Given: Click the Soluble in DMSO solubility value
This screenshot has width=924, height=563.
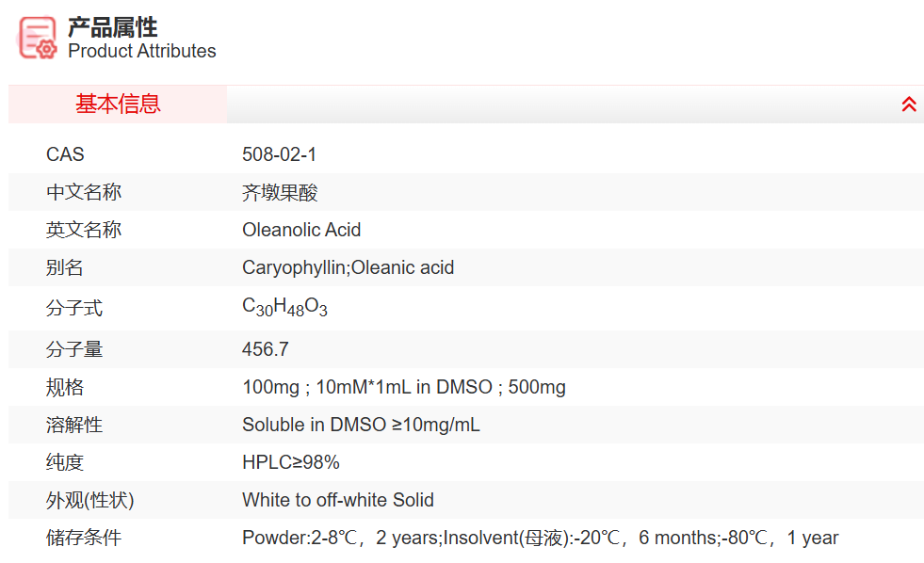Looking at the screenshot, I should coord(361,425).
